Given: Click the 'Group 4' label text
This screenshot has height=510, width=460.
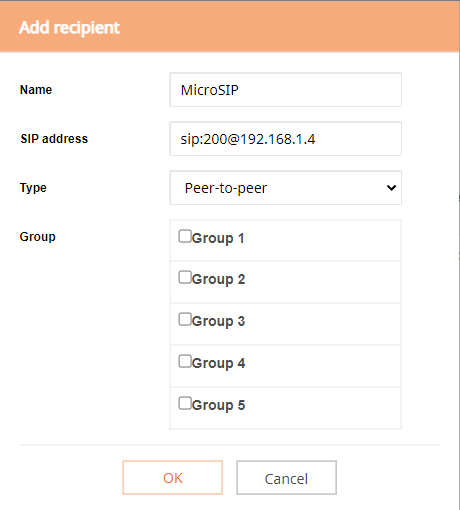Looking at the screenshot, I should tap(218, 363).
